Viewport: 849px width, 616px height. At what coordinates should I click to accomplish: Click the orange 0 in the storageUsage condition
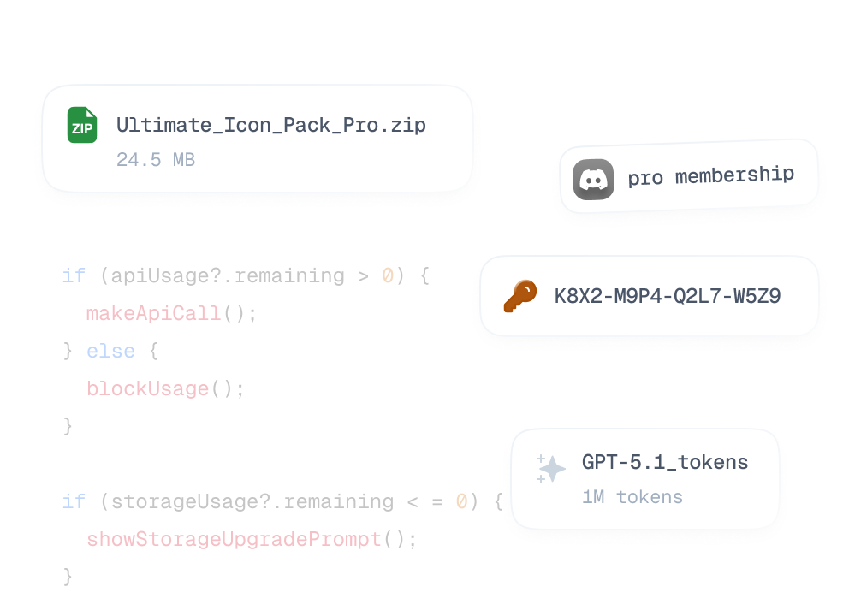click(461, 502)
